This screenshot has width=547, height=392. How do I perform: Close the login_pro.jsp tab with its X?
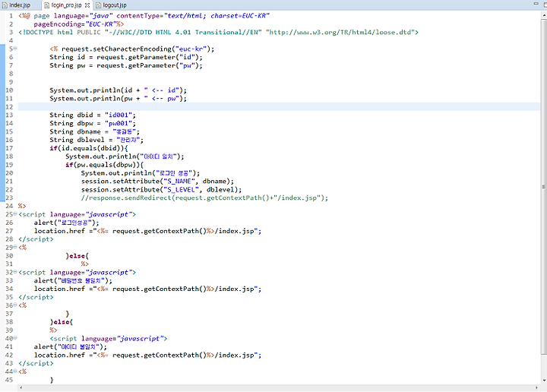87,5
